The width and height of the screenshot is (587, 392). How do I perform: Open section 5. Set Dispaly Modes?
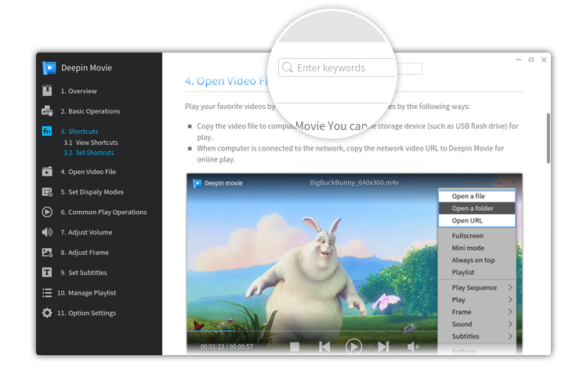pos(92,192)
